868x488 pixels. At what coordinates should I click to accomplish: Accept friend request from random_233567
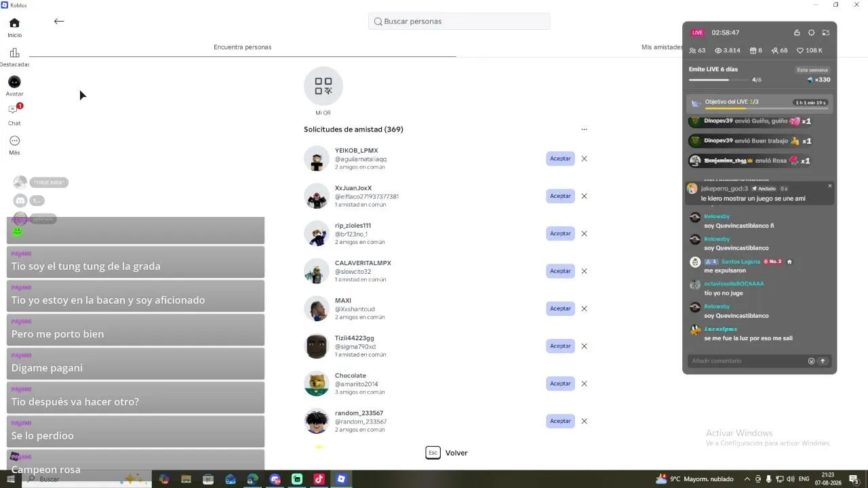click(560, 421)
